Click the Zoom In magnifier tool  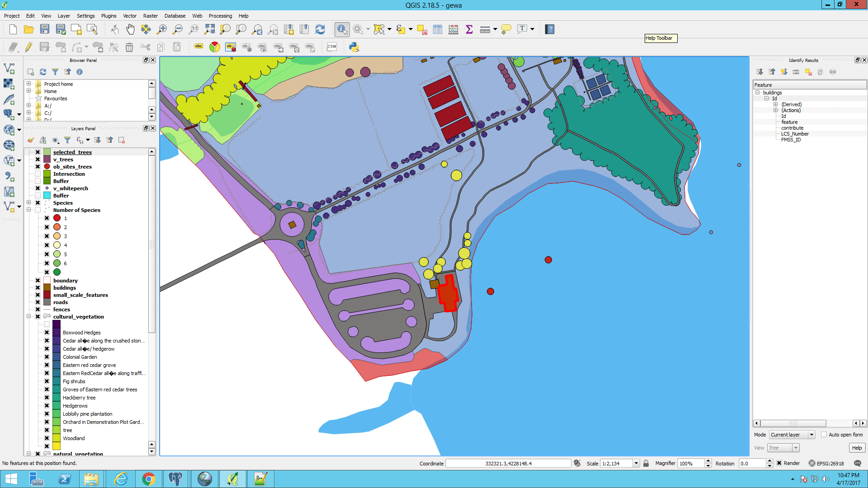[x=162, y=29]
